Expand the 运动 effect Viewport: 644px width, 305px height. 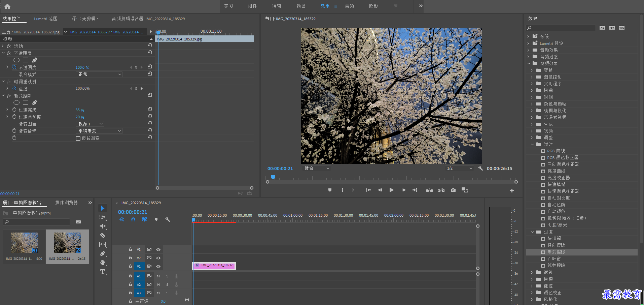coord(3,46)
